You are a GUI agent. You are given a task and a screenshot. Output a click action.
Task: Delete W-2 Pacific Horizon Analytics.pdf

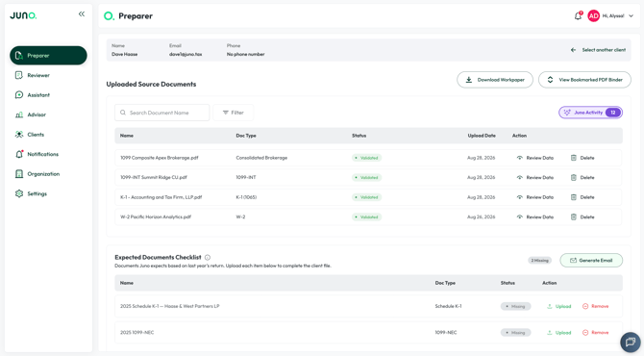(x=582, y=217)
